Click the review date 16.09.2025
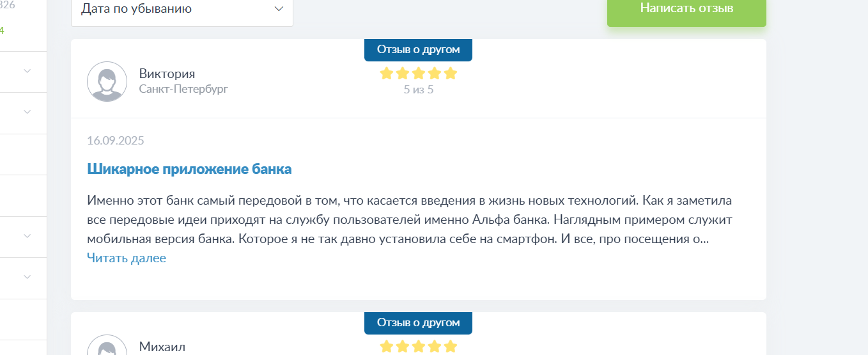The width and height of the screenshot is (868, 355). pyautogui.click(x=116, y=141)
